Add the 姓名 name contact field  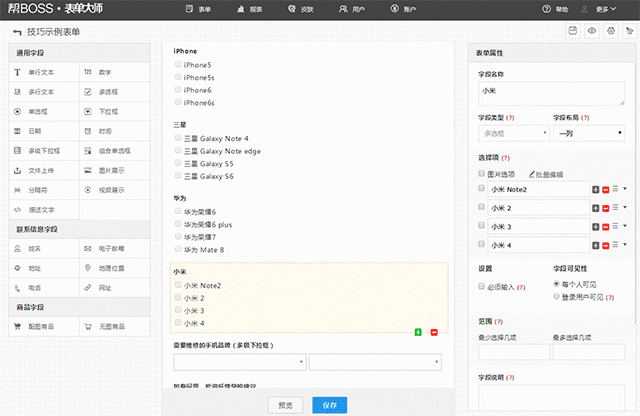44,249
